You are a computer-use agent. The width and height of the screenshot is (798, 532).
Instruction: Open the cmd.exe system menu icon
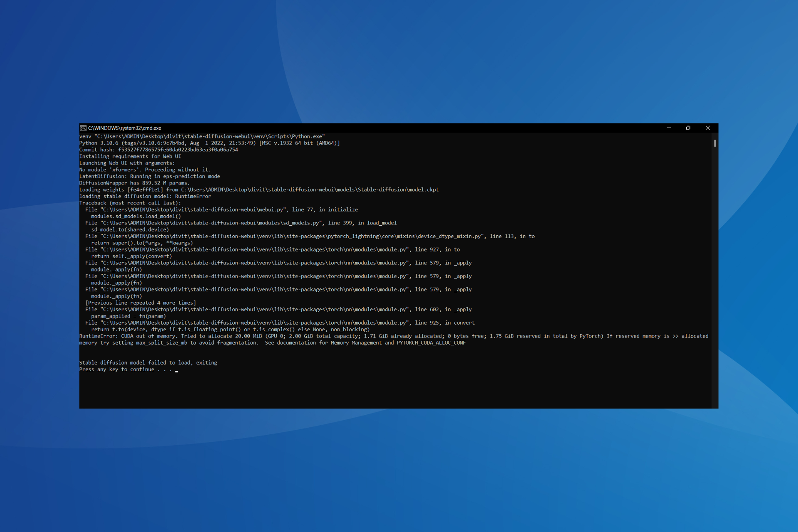[83, 128]
